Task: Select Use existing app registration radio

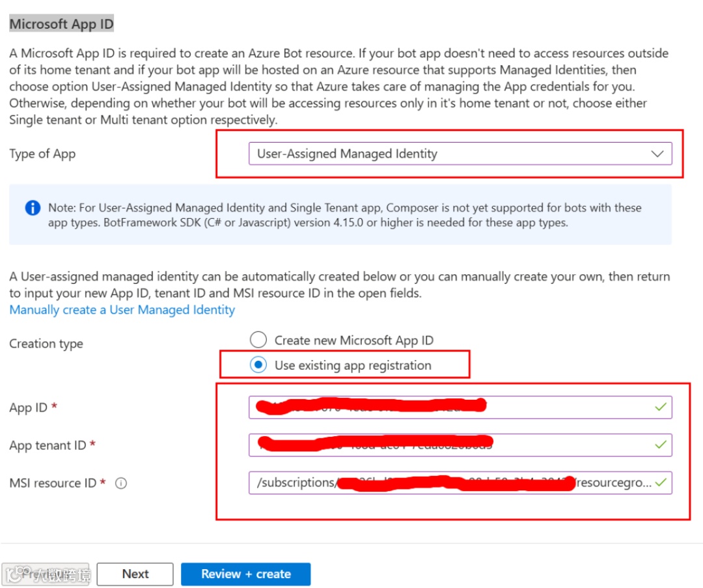Action: pyautogui.click(x=258, y=365)
